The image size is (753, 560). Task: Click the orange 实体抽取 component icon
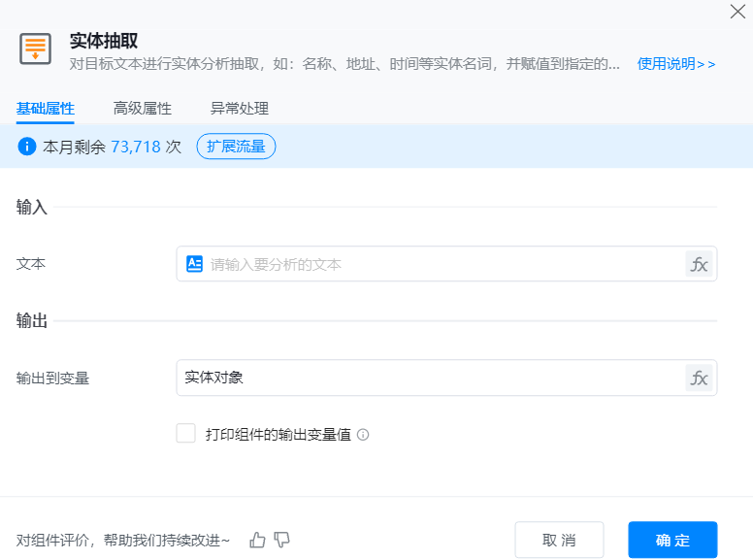point(36,49)
